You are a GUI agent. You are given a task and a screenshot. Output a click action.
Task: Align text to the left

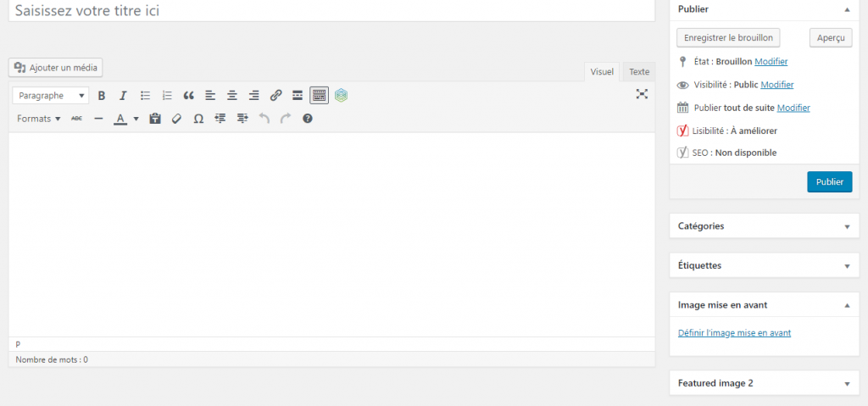pyautogui.click(x=210, y=96)
